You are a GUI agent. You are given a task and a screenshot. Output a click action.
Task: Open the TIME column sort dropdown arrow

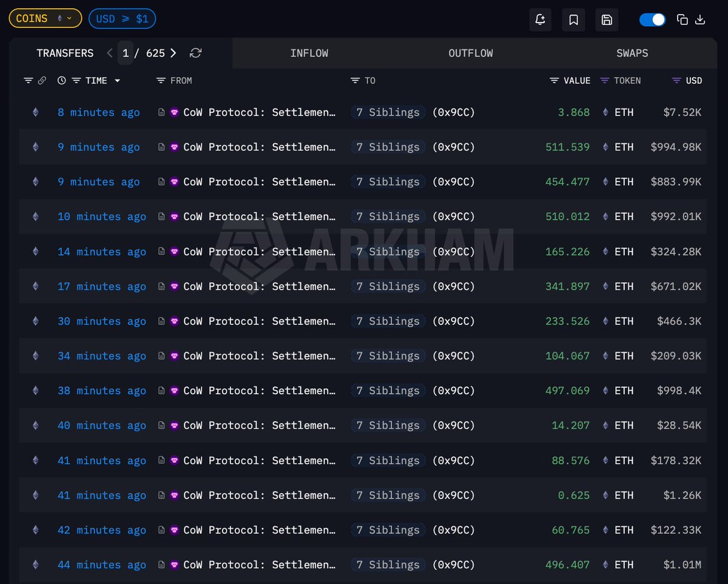pos(117,81)
